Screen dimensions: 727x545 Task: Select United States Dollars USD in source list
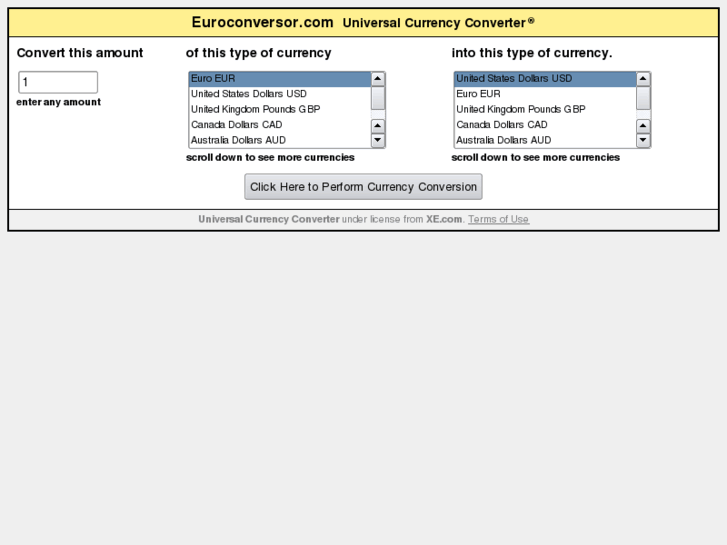coord(280,94)
